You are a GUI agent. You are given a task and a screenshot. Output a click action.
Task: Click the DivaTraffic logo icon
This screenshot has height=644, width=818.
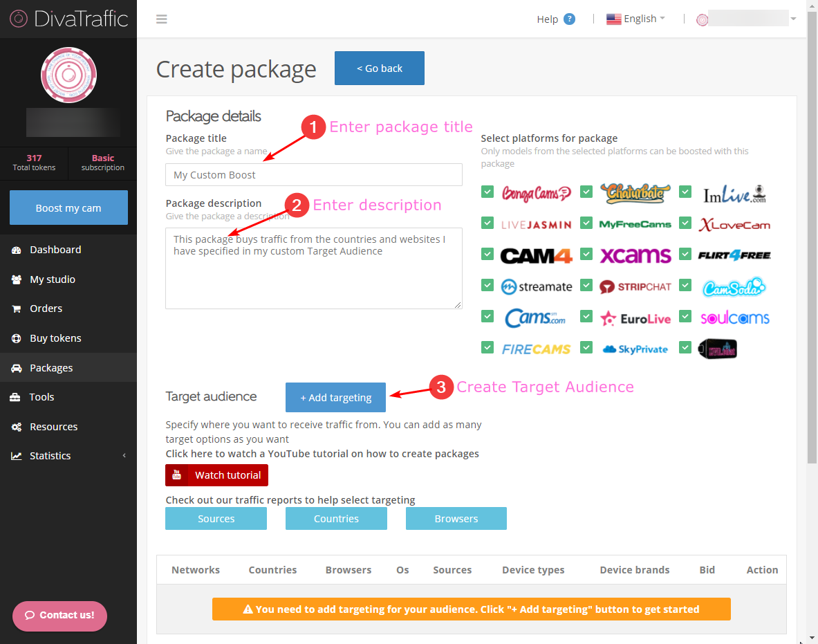point(18,19)
